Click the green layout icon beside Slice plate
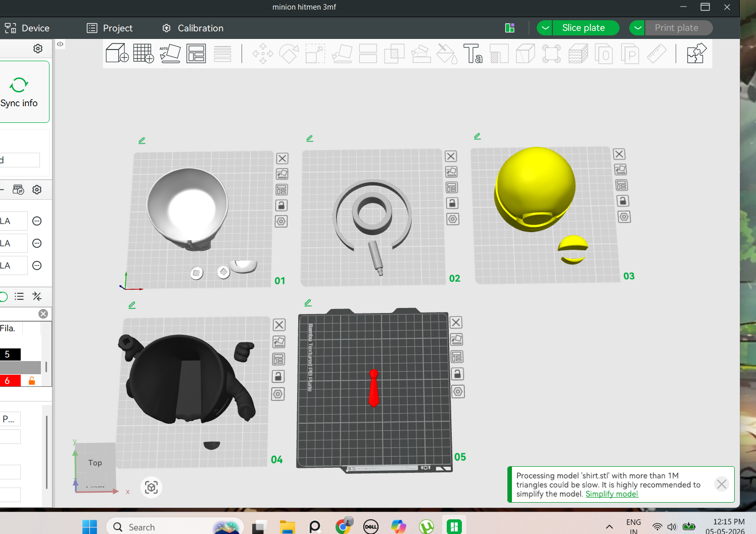 point(510,28)
